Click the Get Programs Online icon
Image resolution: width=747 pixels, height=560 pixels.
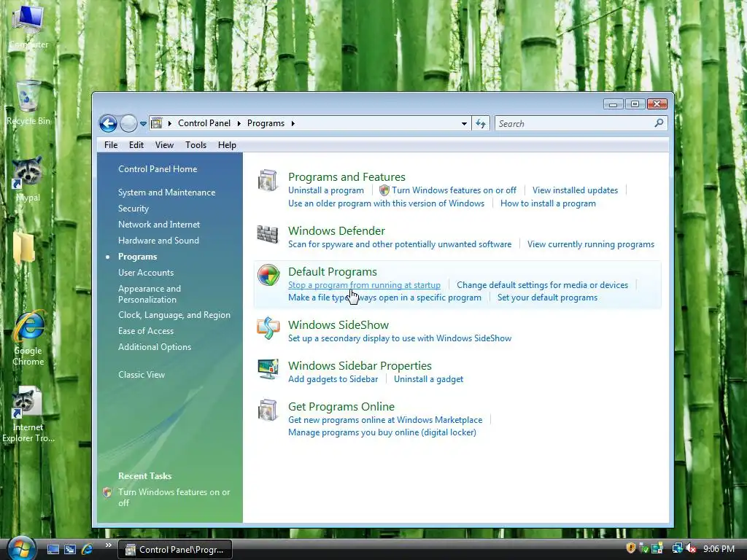[x=268, y=410]
